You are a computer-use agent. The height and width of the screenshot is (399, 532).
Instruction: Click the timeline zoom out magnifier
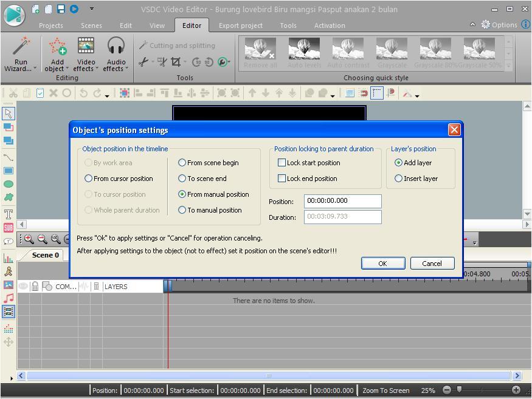tap(43, 239)
